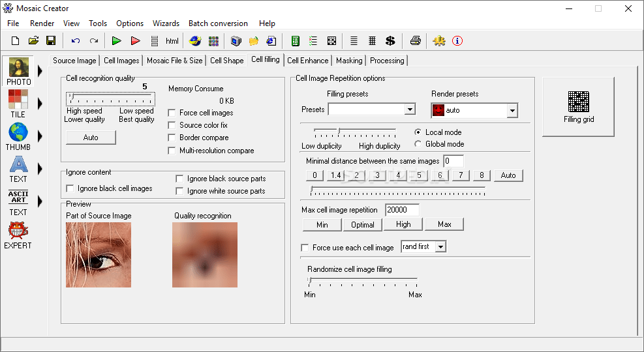Screen dimensions: 644x352
Task: Click the globe toolbar icon
Action: [x=195, y=40]
